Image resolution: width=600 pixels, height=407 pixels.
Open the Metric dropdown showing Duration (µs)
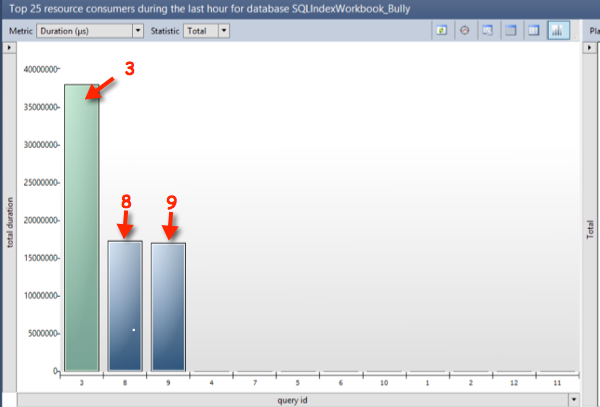pyautogui.click(x=90, y=31)
